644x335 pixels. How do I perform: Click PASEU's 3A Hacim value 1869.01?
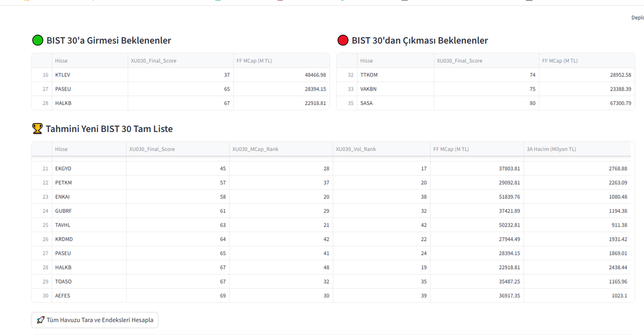pyautogui.click(x=577, y=253)
